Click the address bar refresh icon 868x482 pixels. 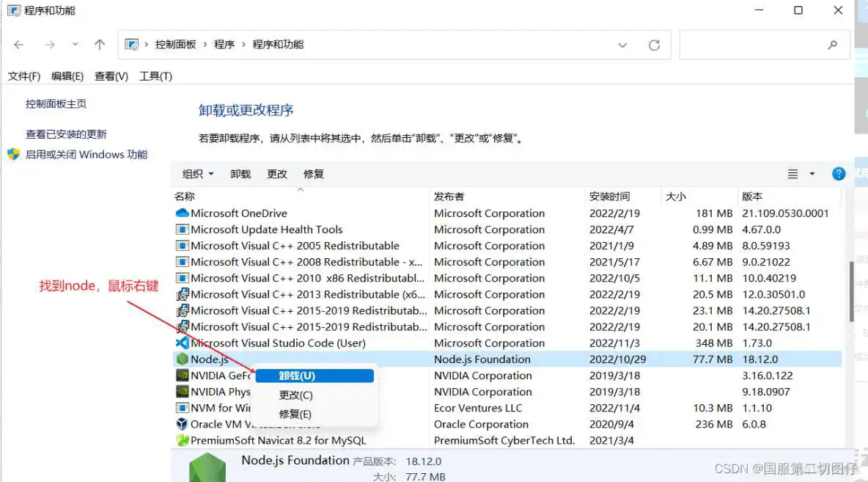(655, 44)
